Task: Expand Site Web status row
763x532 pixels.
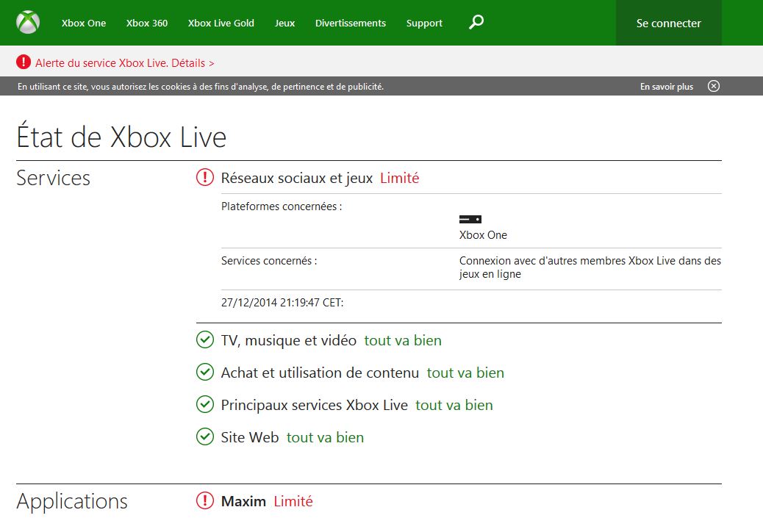Action: (250, 437)
